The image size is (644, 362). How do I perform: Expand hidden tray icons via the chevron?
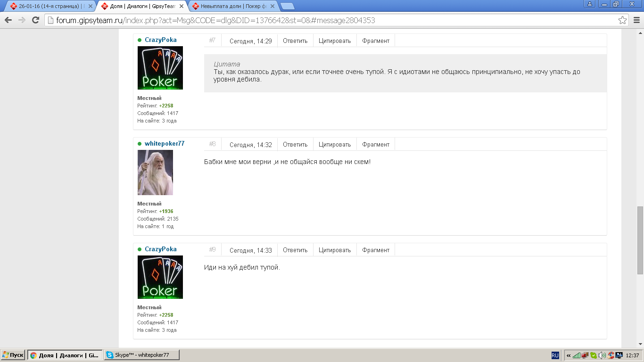pyautogui.click(x=569, y=355)
